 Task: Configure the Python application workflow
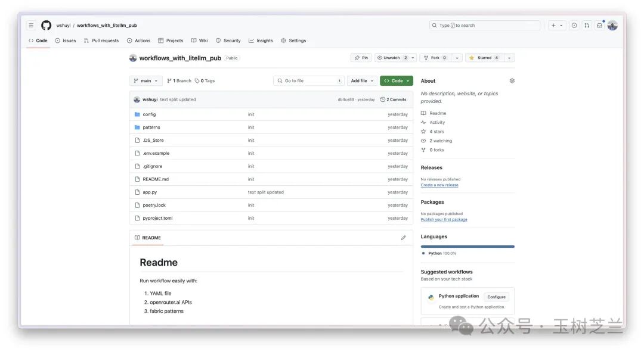496,297
